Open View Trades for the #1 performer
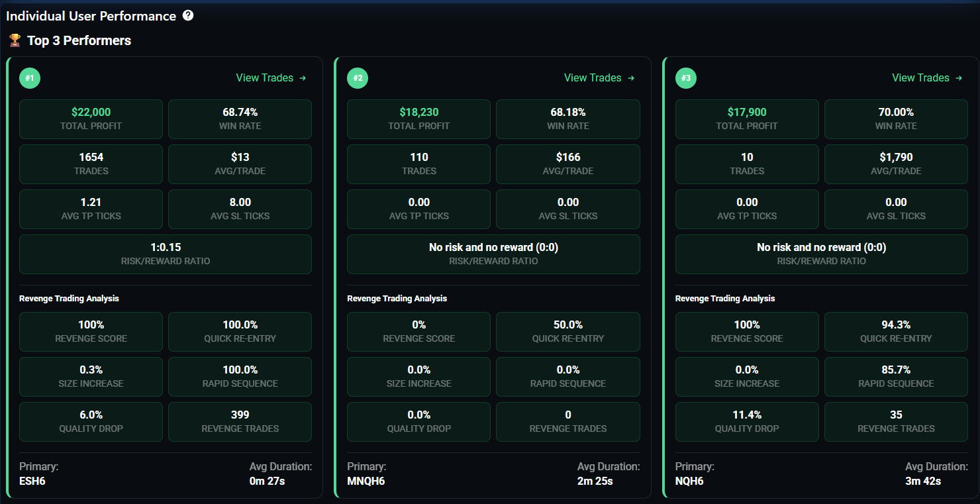980x504 pixels. 271,78
